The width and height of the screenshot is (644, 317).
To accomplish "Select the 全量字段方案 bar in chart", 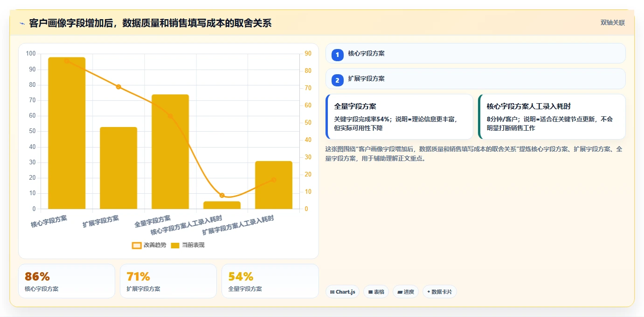I will coord(170,152).
